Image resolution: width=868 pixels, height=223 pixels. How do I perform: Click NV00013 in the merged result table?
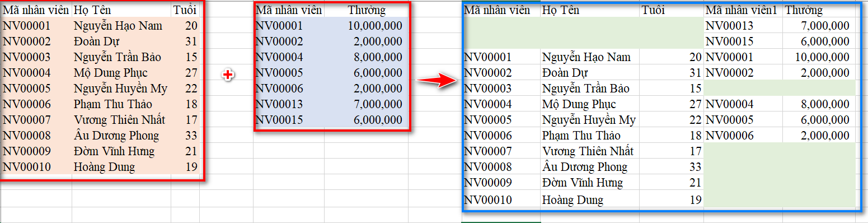click(730, 26)
